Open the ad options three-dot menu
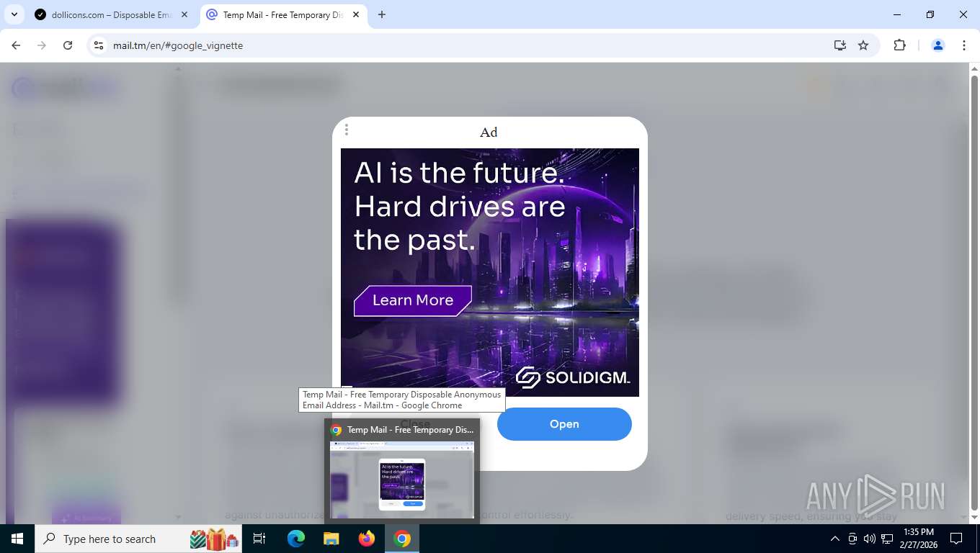Viewport: 980px width, 553px height. (x=347, y=130)
